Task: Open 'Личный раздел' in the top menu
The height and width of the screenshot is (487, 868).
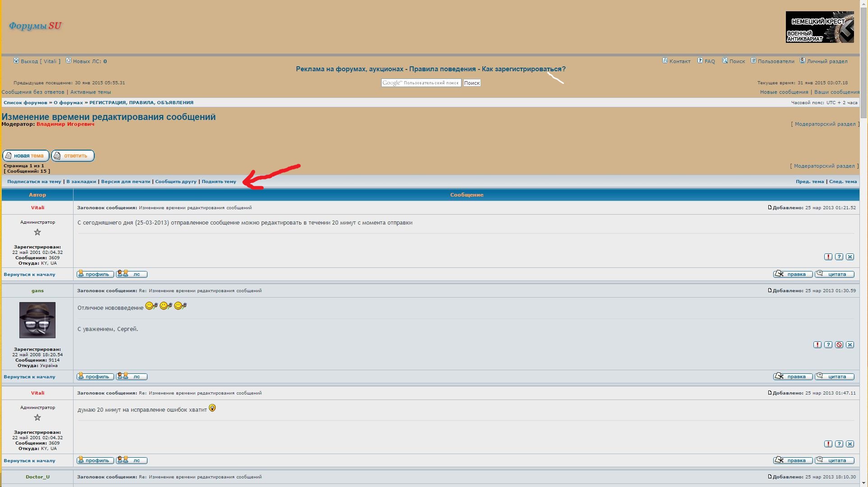Action: coord(826,61)
